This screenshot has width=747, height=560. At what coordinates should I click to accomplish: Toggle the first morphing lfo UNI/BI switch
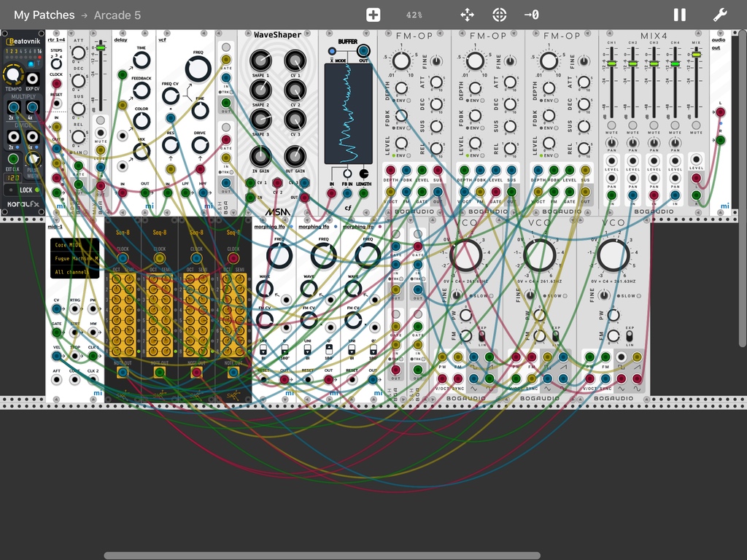(x=263, y=351)
